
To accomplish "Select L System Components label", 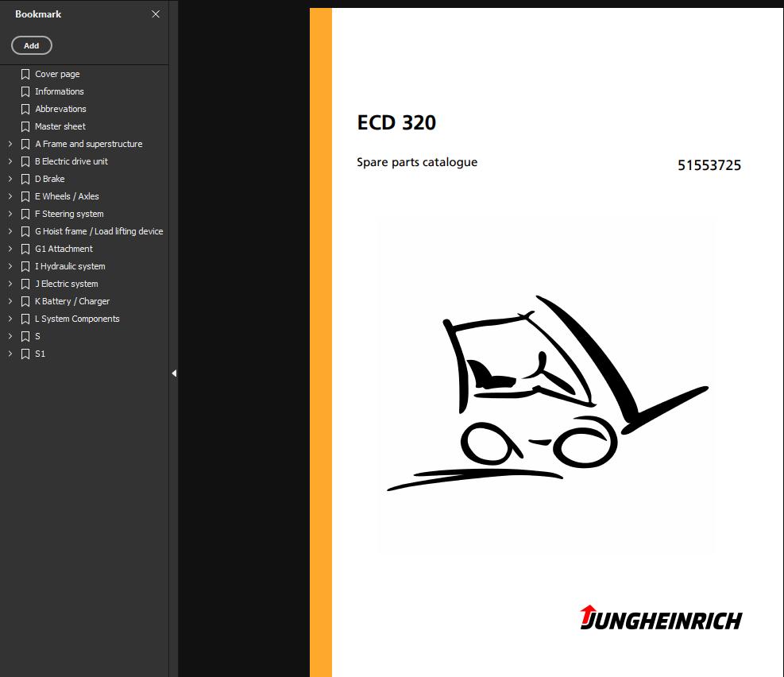I will pyautogui.click(x=77, y=319).
